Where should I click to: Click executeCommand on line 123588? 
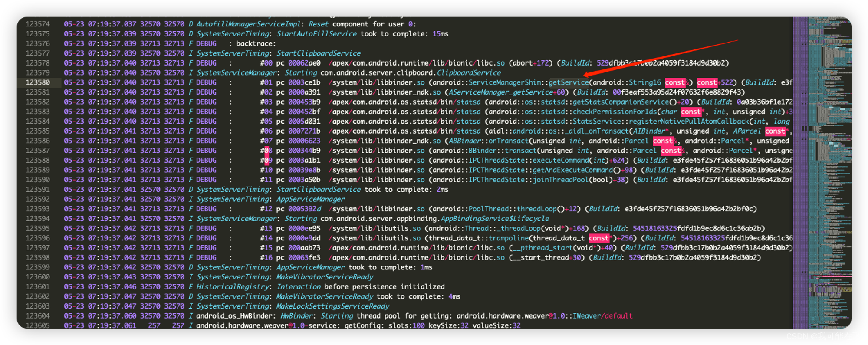561,161
